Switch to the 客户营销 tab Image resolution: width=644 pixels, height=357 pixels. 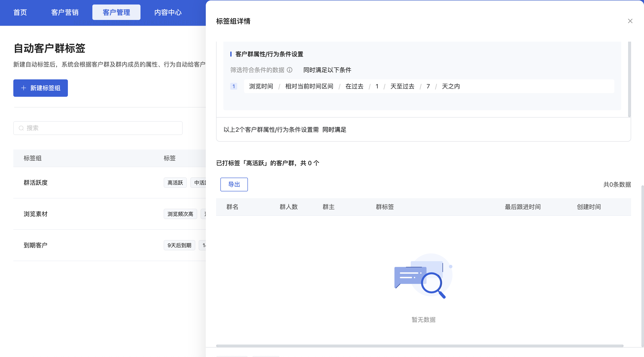click(65, 12)
